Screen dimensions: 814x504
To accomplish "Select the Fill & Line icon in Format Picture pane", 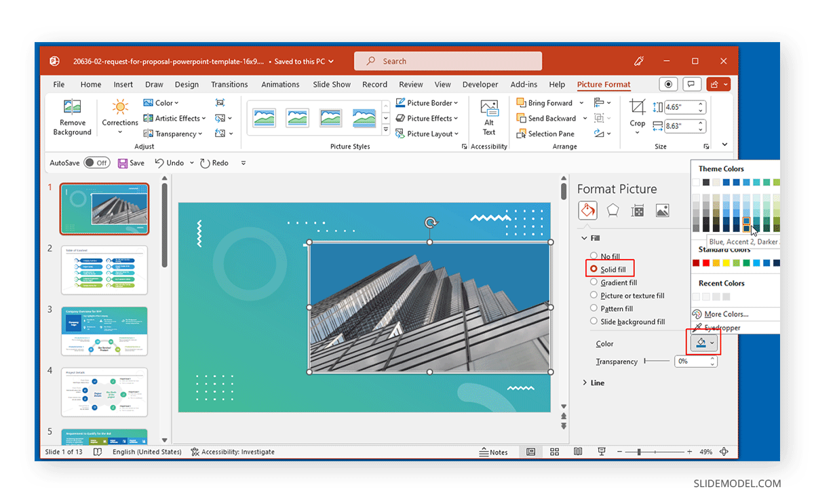I will coord(587,210).
